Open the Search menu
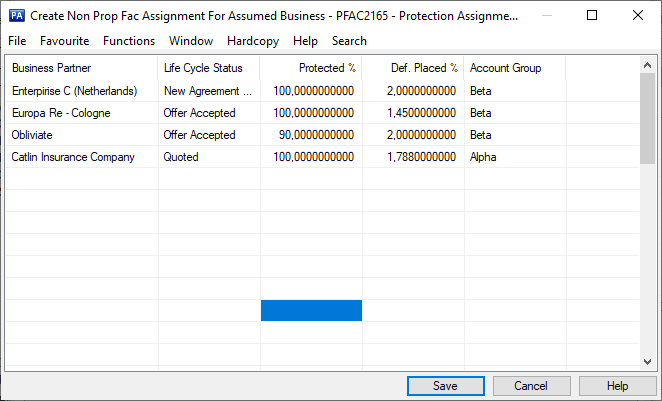This screenshot has width=662, height=401. click(x=349, y=41)
